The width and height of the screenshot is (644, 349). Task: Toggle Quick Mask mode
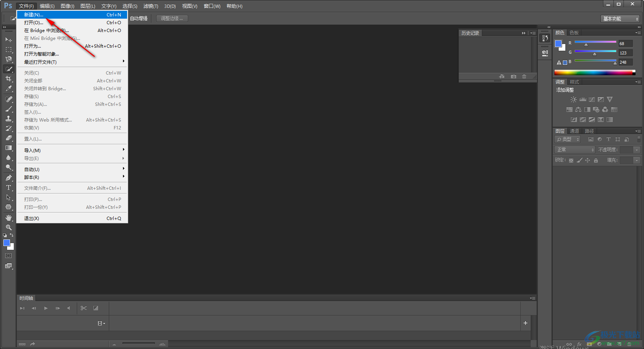(x=9, y=256)
